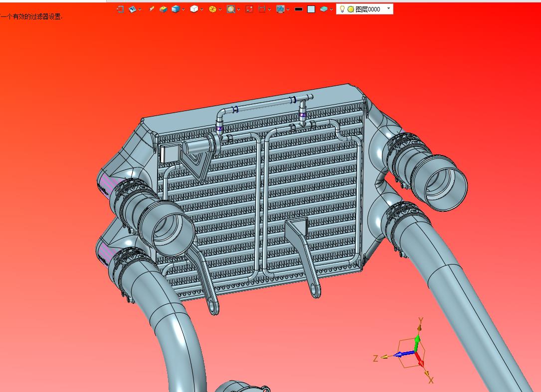Expand arrow next to blue view-panel icon
The image size is (541, 392).
140,9
